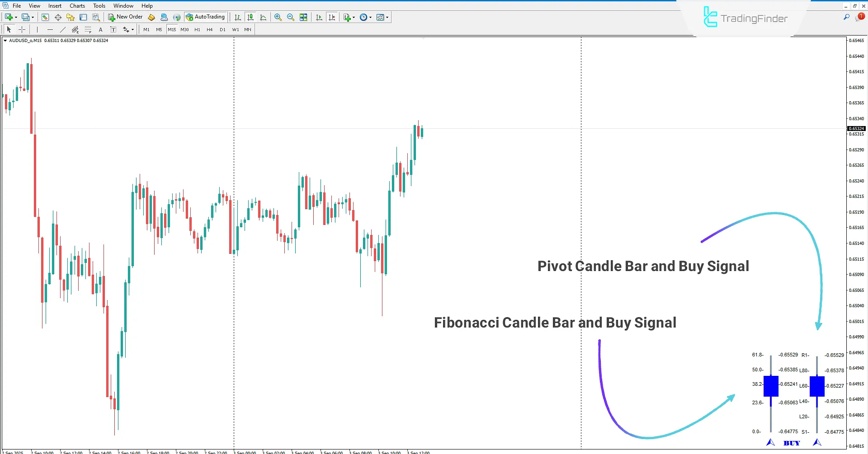Click the Zoom Out magnifier icon

[291, 17]
